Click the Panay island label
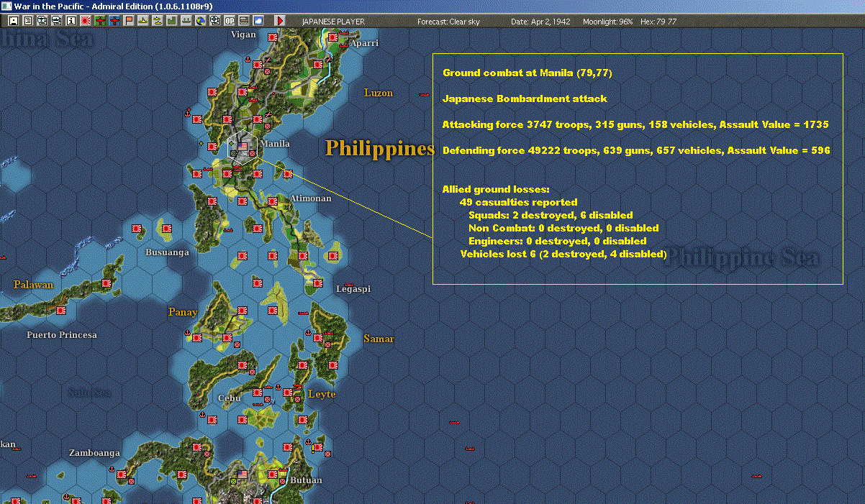This screenshot has height=504, width=865. tap(183, 312)
